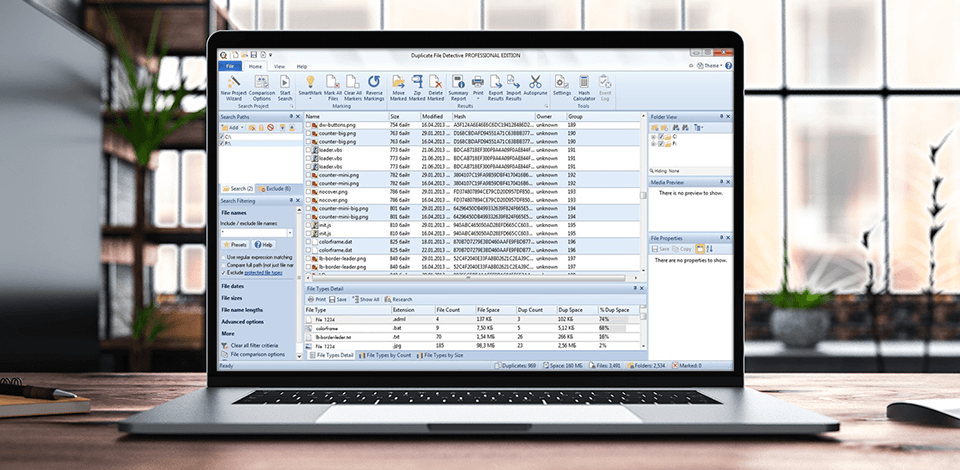Click the scroll down arrow in Search Filtering
Viewport: 960px width, 470px height.
299,356
